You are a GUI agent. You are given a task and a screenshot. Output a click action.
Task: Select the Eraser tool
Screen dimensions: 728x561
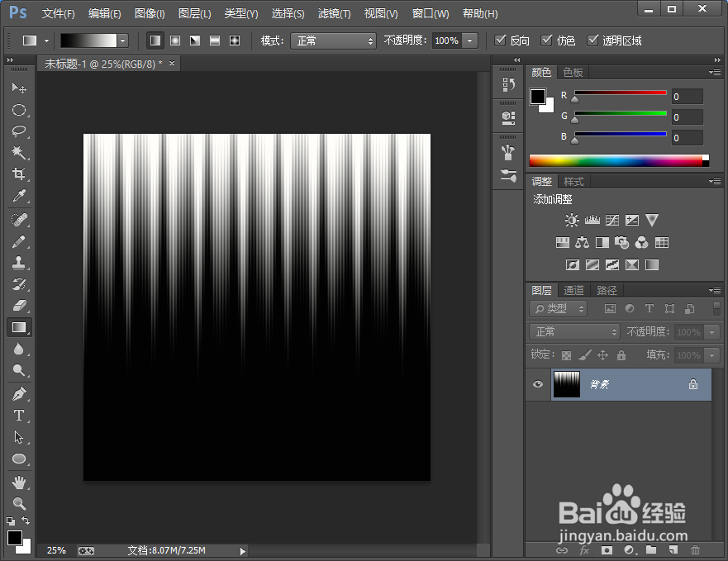tap(19, 305)
